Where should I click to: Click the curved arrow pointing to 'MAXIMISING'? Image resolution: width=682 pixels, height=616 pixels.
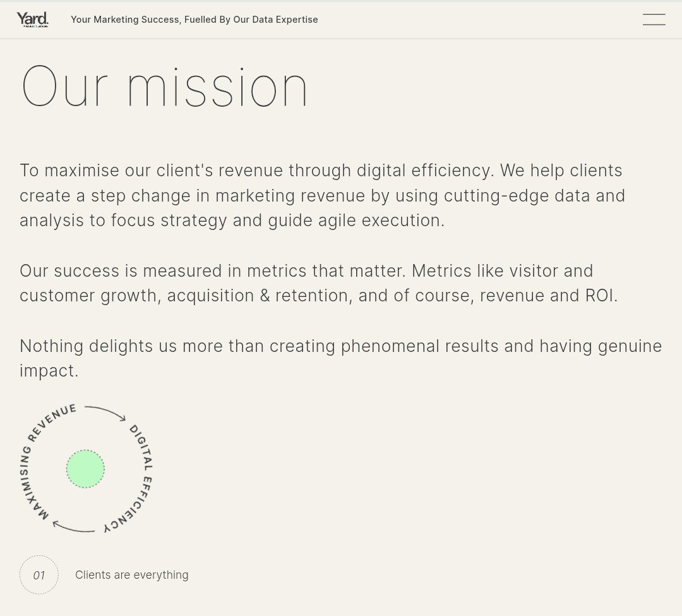73,526
